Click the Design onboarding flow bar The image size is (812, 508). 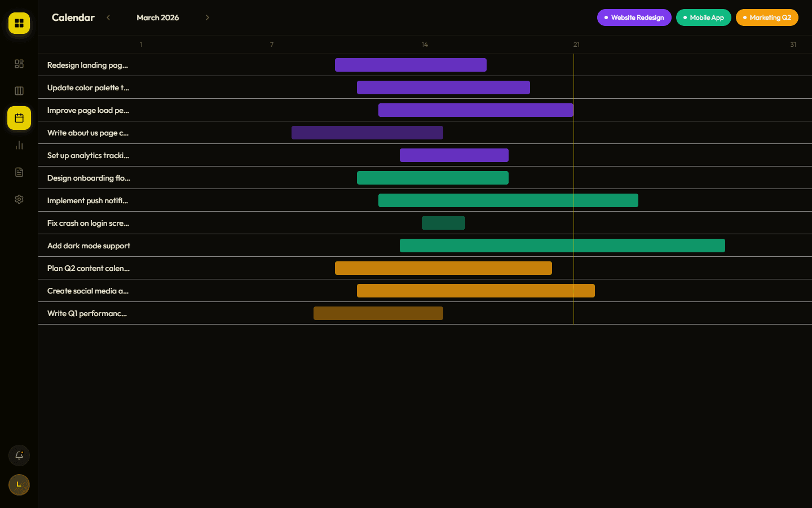point(433,178)
